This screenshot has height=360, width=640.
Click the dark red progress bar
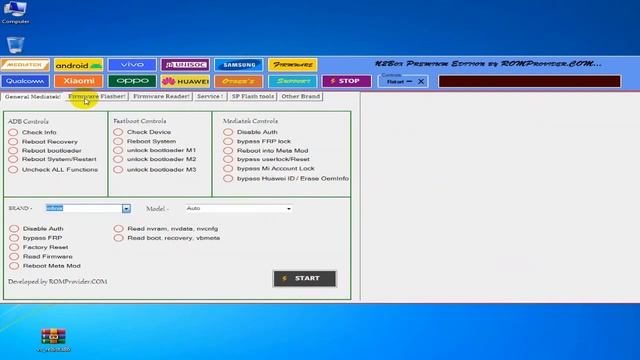(529, 81)
